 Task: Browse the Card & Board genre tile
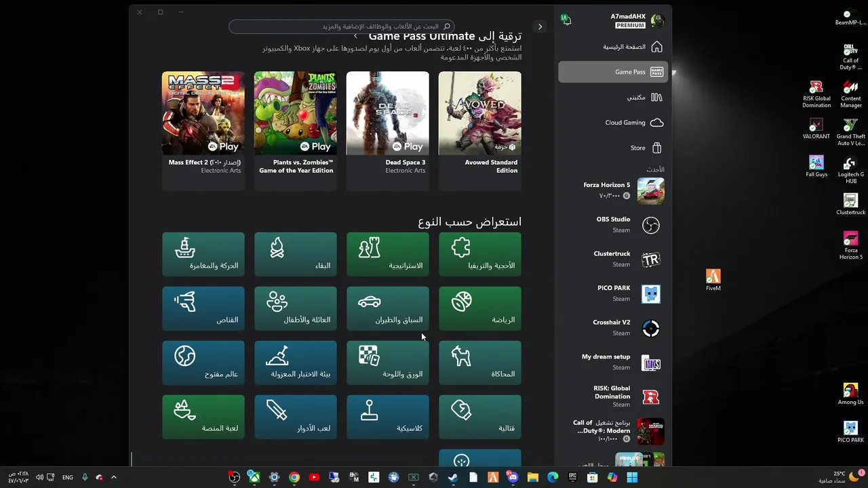(388, 363)
